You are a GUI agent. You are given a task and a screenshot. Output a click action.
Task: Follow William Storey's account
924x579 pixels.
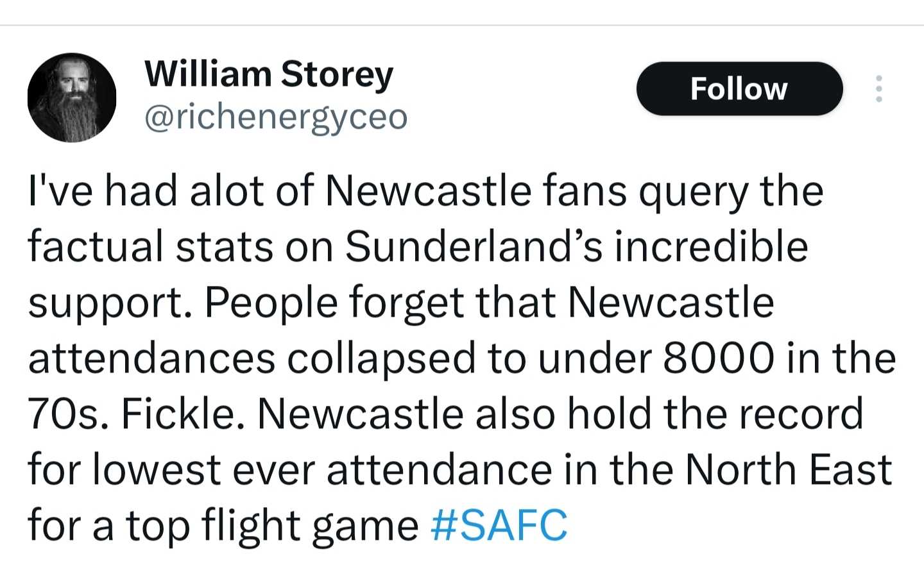click(739, 88)
